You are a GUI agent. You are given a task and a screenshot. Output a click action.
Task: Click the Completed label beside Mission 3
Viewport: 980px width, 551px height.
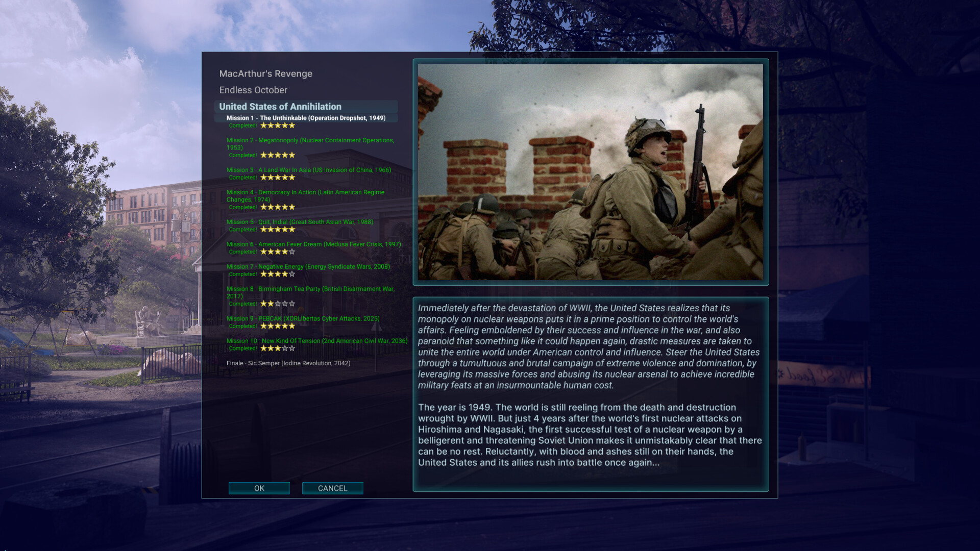click(243, 177)
